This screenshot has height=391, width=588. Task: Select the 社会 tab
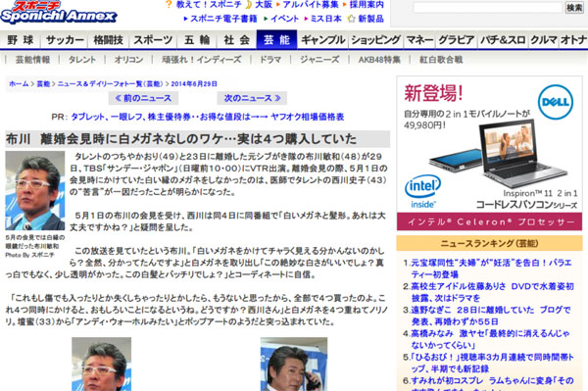(x=236, y=40)
